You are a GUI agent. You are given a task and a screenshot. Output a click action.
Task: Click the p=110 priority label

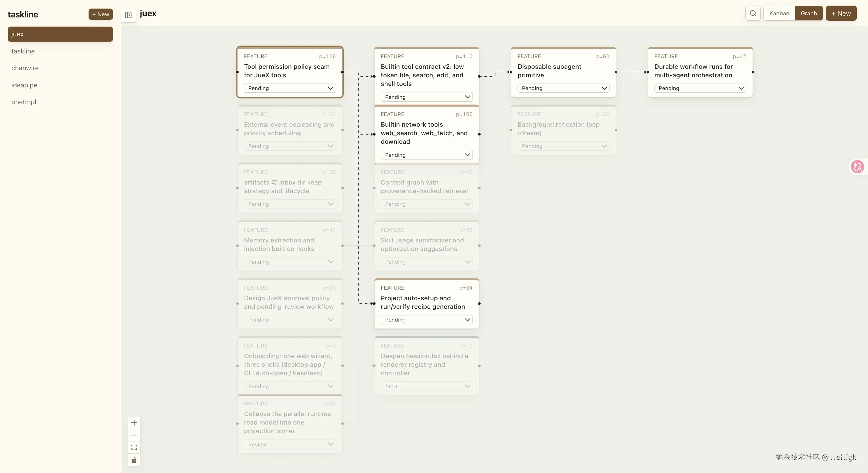464,56
